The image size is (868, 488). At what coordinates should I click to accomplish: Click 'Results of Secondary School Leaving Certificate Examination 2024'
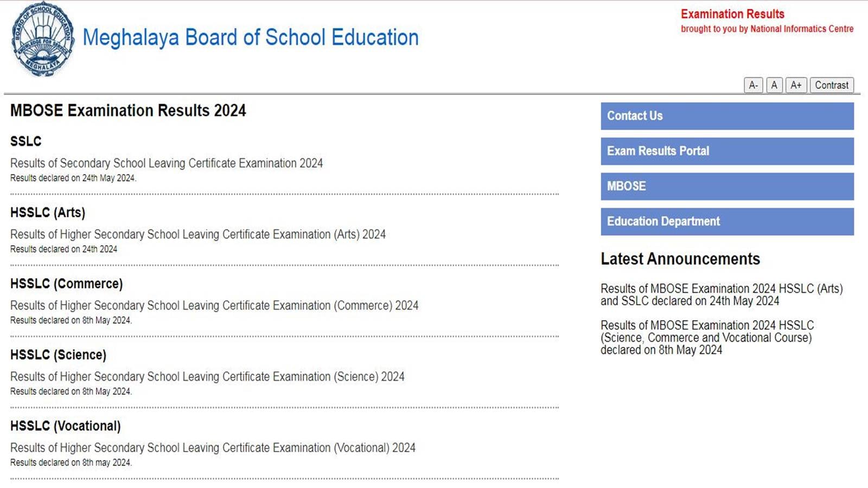[167, 163]
